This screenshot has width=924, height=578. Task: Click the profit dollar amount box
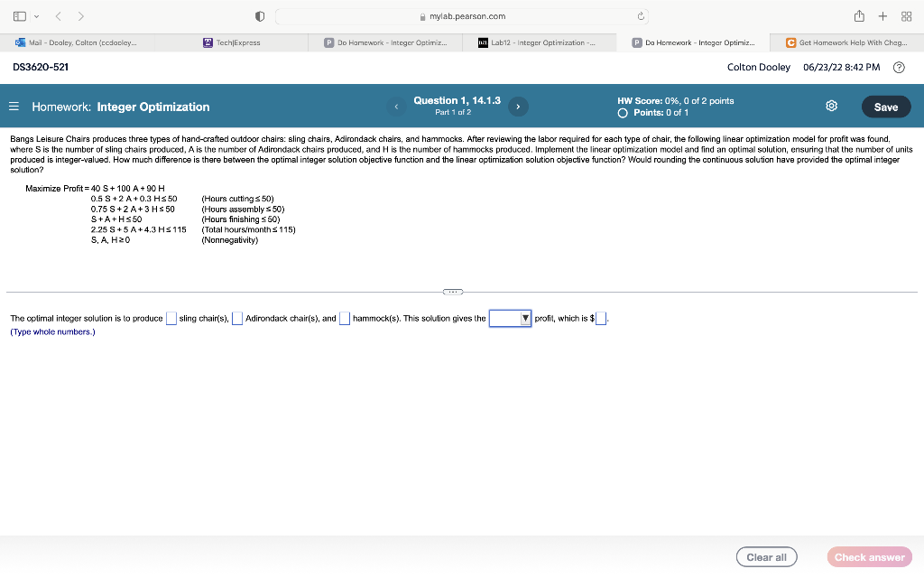(x=600, y=319)
